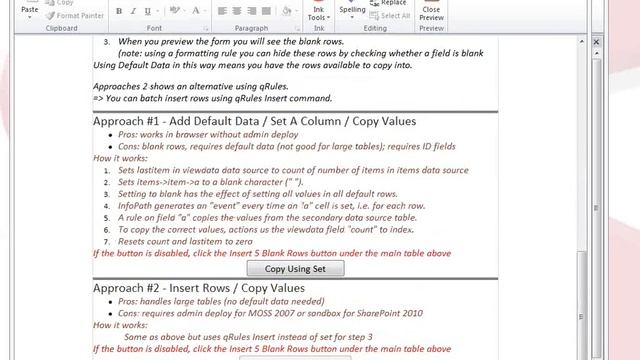
Task: Click the Paste button
Action: [29, 9]
